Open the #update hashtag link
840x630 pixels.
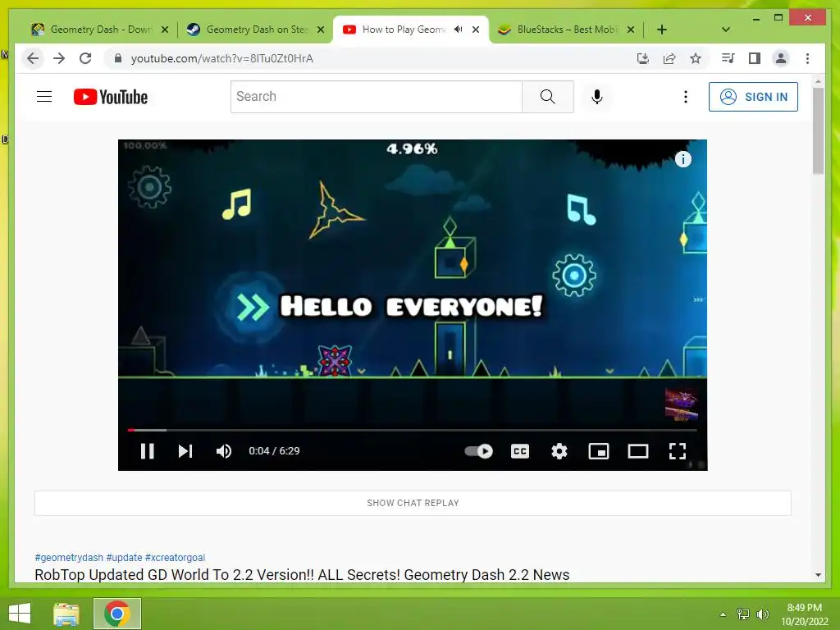click(125, 557)
